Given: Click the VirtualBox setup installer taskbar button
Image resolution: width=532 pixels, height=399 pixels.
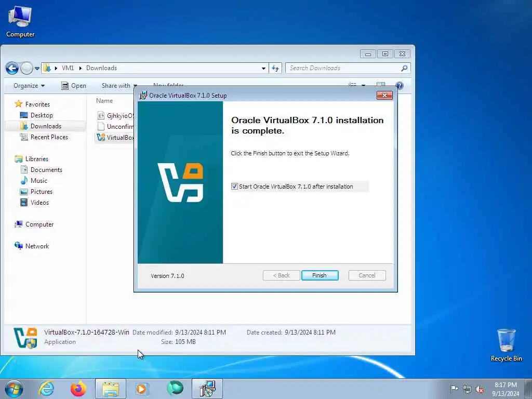Looking at the screenshot, I should [207, 389].
